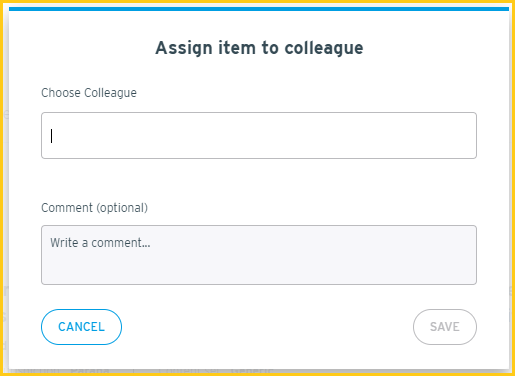Click the text caret in colleague field
This screenshot has height=376, width=515.
point(51,136)
